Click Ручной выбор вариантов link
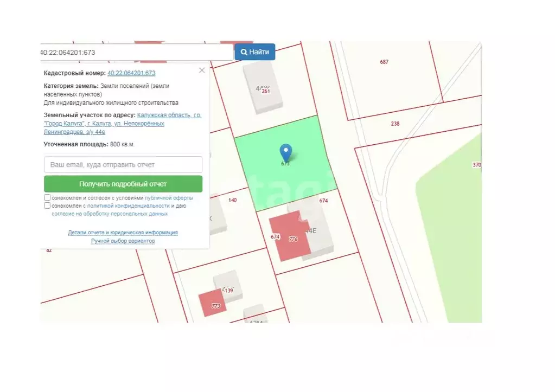 click(x=123, y=241)
